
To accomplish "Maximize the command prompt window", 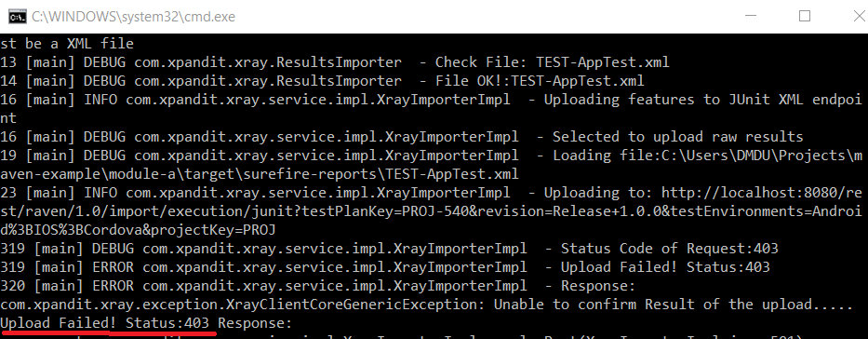I will click(805, 17).
